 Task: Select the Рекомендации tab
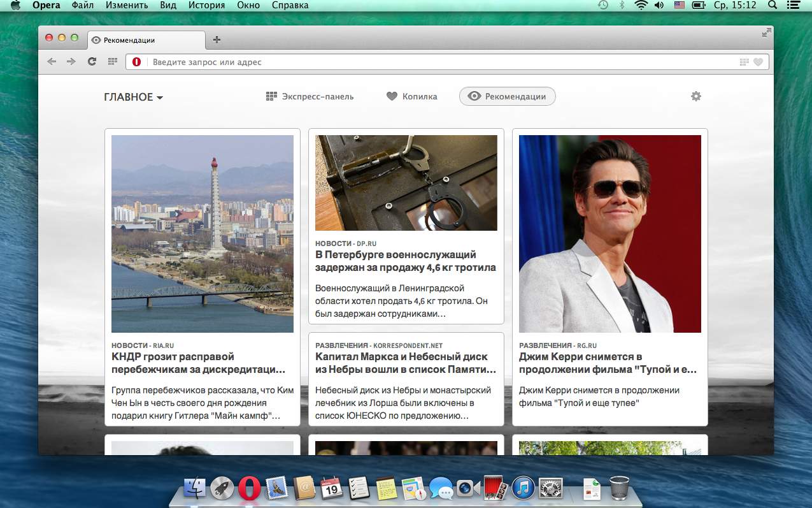(x=507, y=96)
